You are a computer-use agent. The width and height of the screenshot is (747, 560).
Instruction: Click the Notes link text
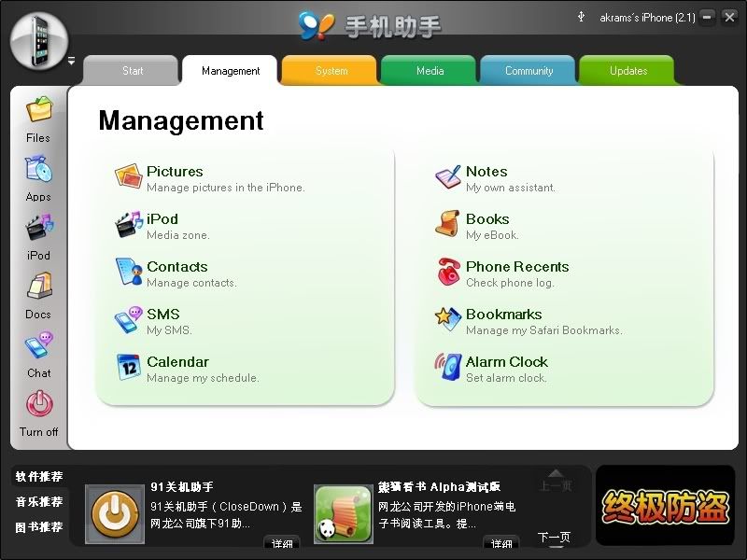(x=486, y=172)
